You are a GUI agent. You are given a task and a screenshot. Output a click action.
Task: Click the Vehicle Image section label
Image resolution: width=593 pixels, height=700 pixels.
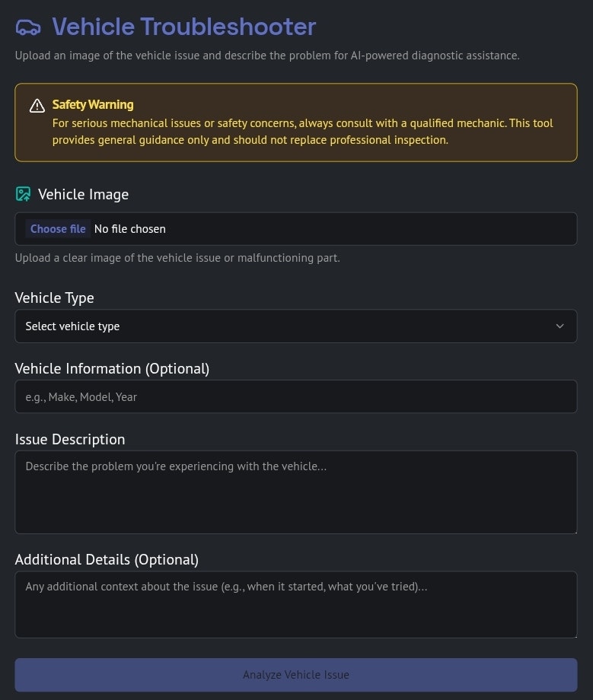[x=83, y=195]
